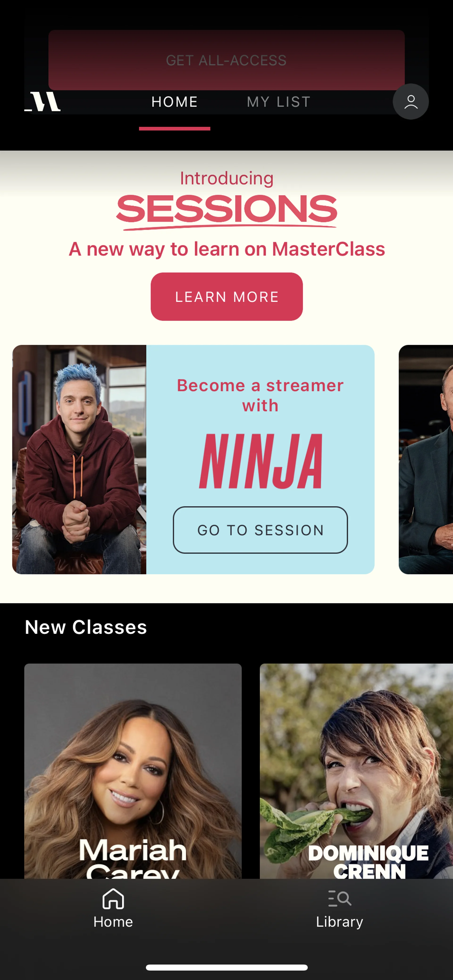Open the Mariah Carey class thumbnail
This screenshot has height=980, width=453.
tap(133, 771)
